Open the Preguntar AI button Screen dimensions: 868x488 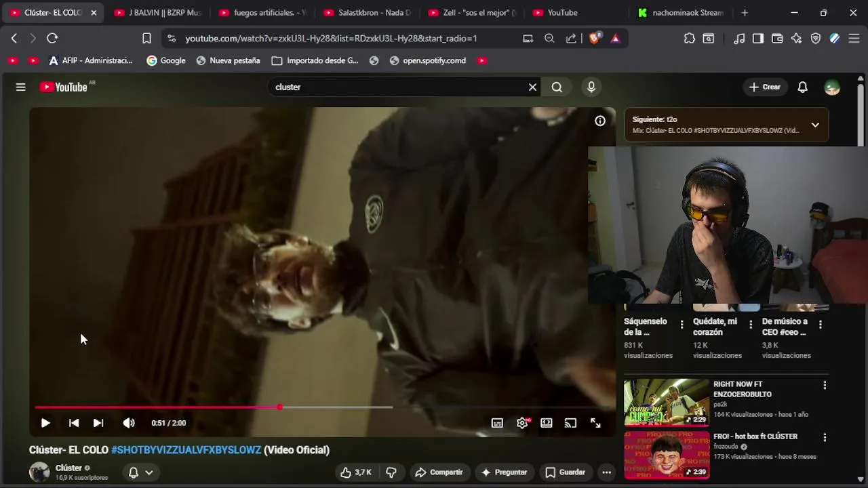tap(504, 472)
